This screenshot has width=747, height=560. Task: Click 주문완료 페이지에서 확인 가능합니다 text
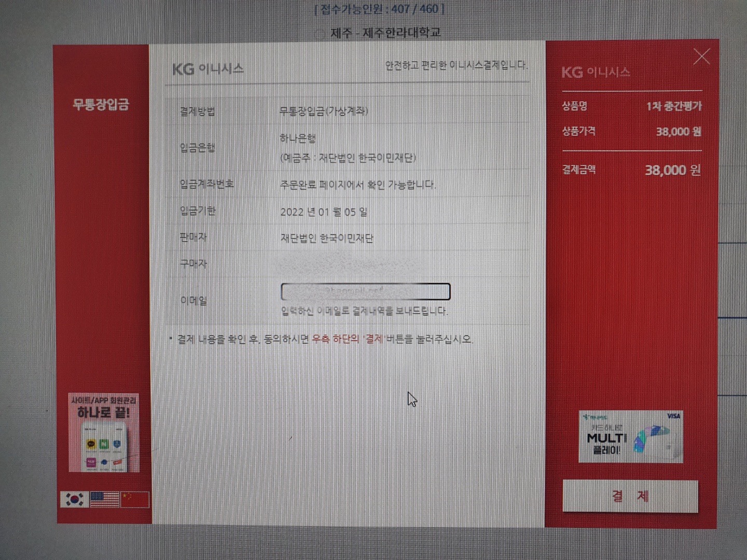(x=358, y=185)
